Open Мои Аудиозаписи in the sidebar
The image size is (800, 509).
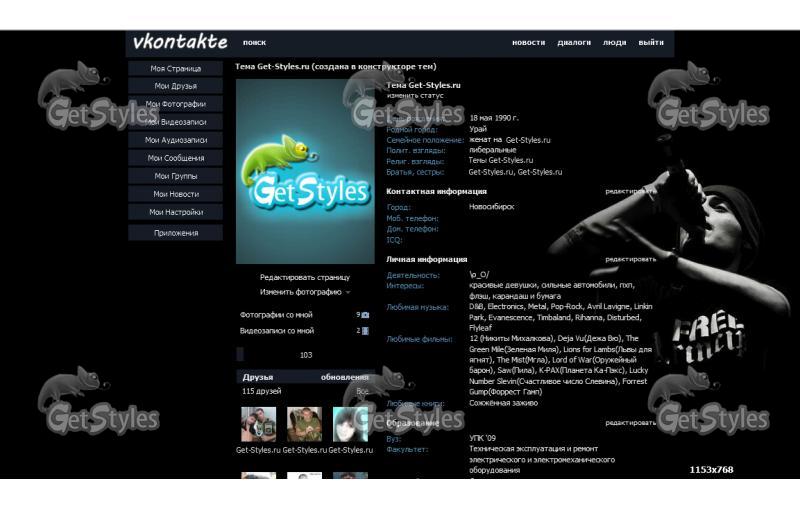click(176, 140)
